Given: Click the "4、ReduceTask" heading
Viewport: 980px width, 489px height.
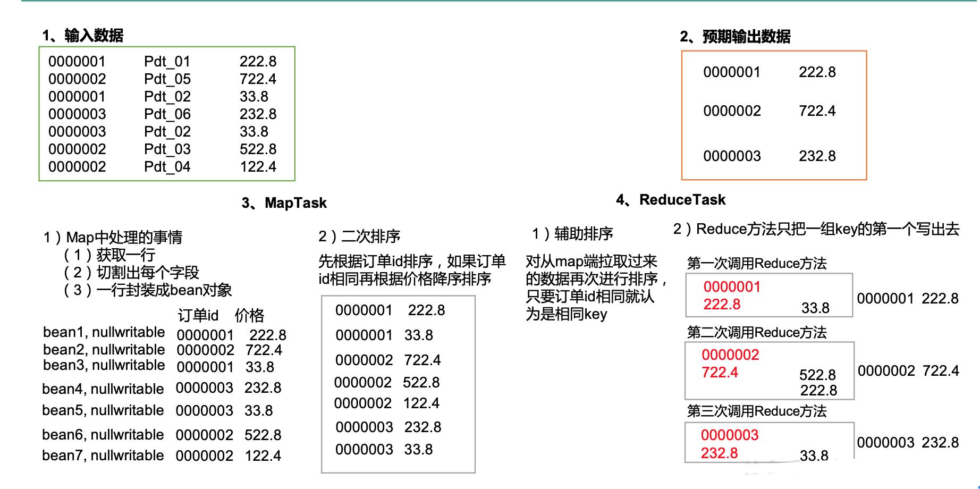Looking at the screenshot, I should 671,200.
